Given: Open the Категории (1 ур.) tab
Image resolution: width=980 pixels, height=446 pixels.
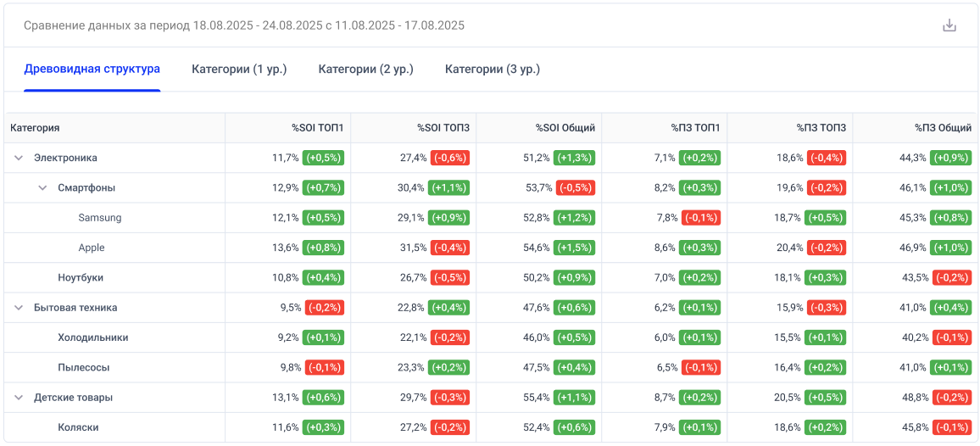Looking at the screenshot, I should (239, 69).
